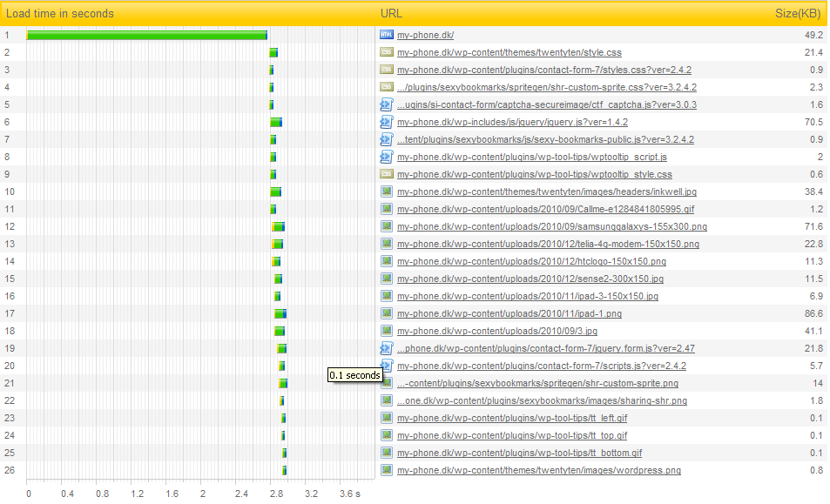Open the jquery.form.js?ver=2.47 link
The height and width of the screenshot is (504, 830).
[x=546, y=350]
